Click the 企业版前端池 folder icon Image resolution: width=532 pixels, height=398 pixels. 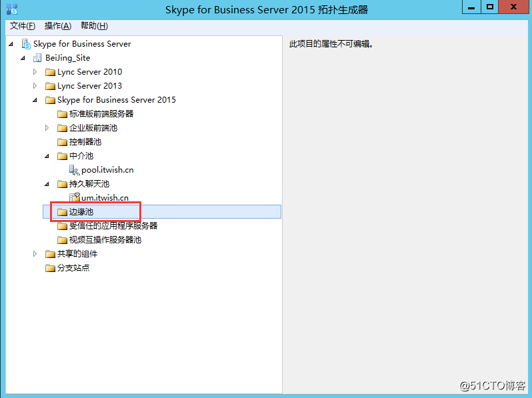(x=62, y=128)
